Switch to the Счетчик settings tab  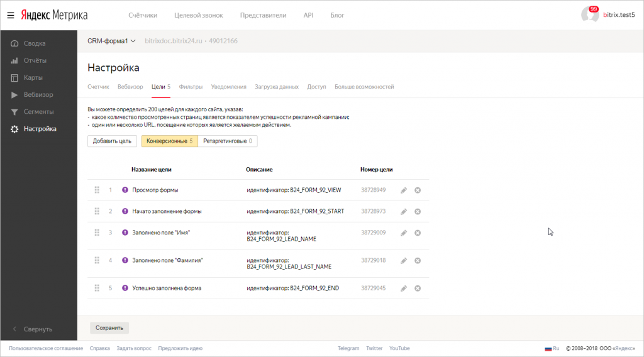tap(98, 87)
